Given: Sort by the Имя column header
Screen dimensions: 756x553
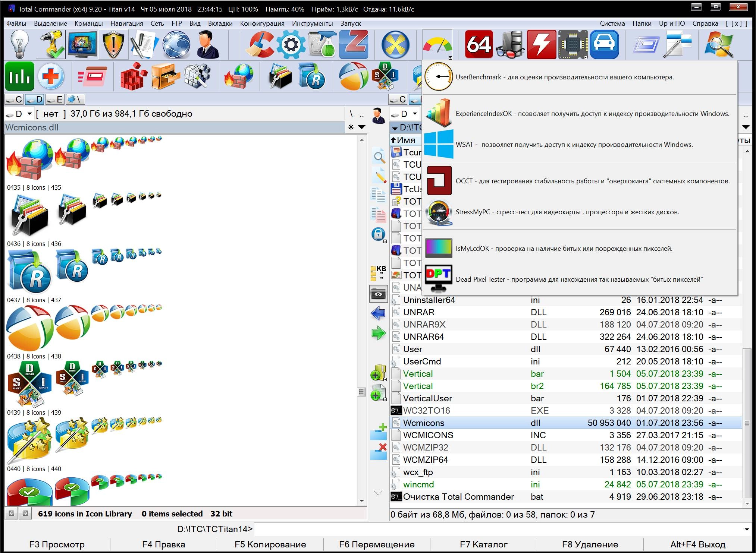Looking at the screenshot, I should pos(406,140).
